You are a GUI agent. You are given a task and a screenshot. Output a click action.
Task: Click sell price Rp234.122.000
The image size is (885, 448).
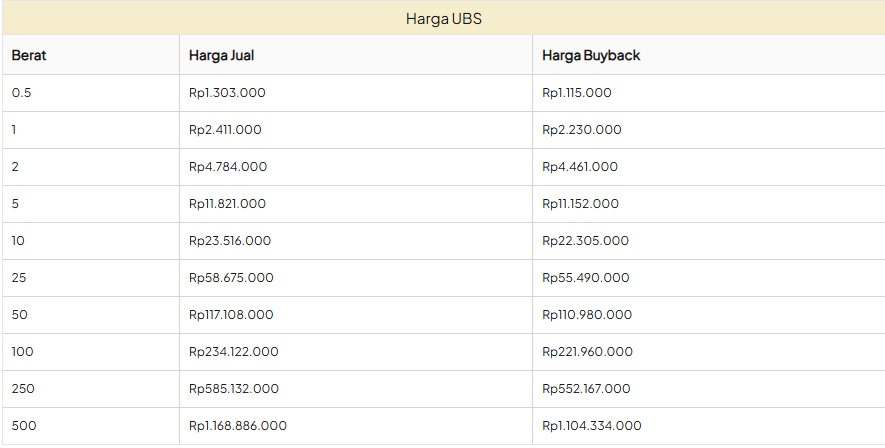click(234, 351)
